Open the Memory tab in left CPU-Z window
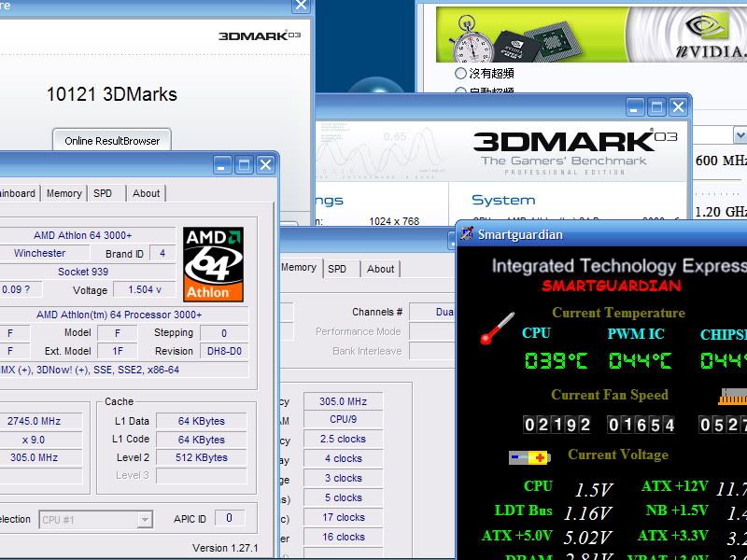Screen dimensions: 747x560 coord(63,193)
